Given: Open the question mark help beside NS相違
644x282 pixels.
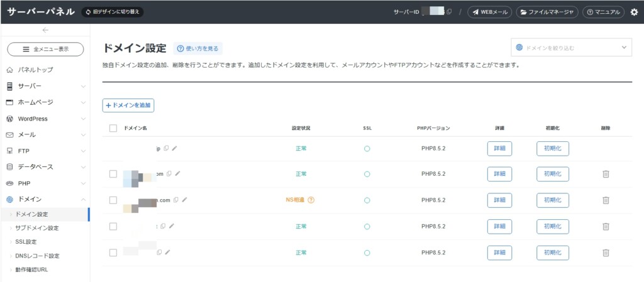Looking at the screenshot, I should click(311, 200).
